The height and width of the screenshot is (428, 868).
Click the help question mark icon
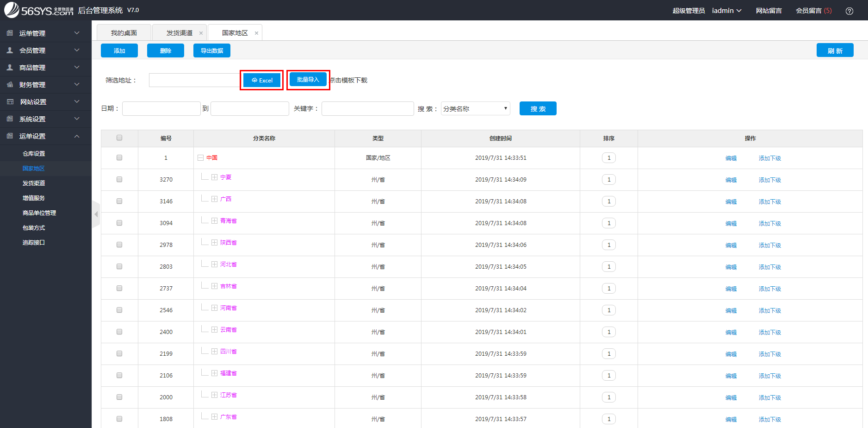(849, 11)
